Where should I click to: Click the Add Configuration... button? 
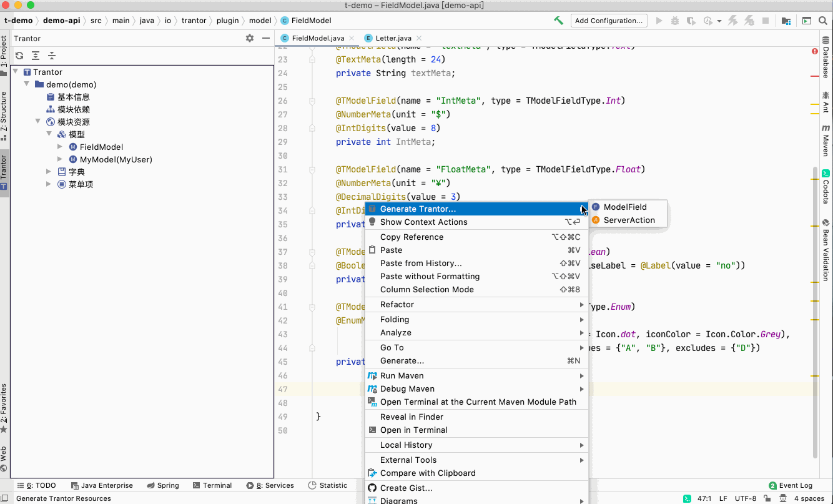(608, 21)
